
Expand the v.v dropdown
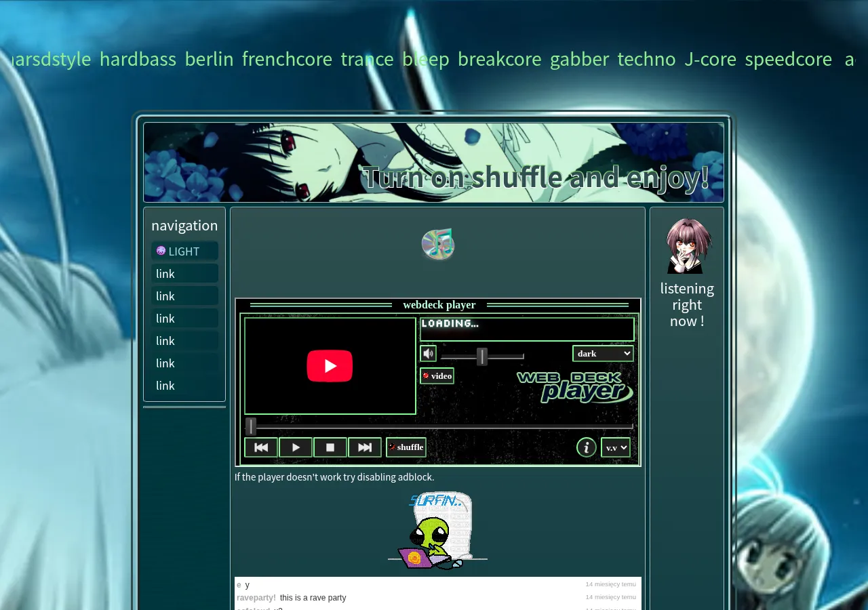[616, 447]
